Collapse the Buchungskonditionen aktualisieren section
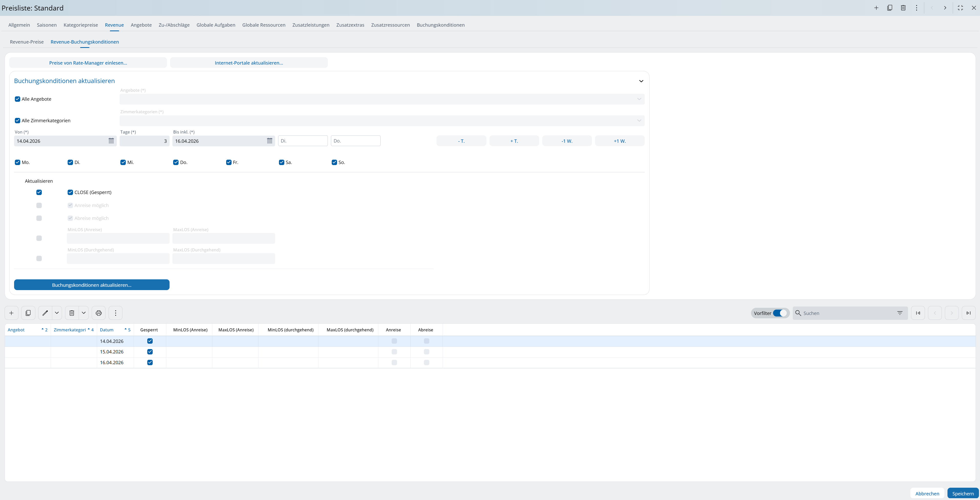The height and width of the screenshot is (500, 980). point(641,81)
